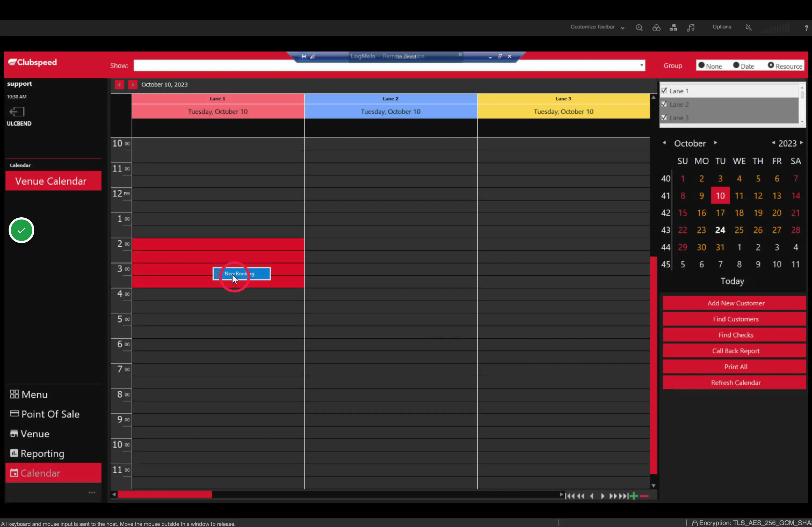Click the three-dots overflow at sidebar bottom
Image resolution: width=812 pixels, height=527 pixels.
(x=92, y=493)
